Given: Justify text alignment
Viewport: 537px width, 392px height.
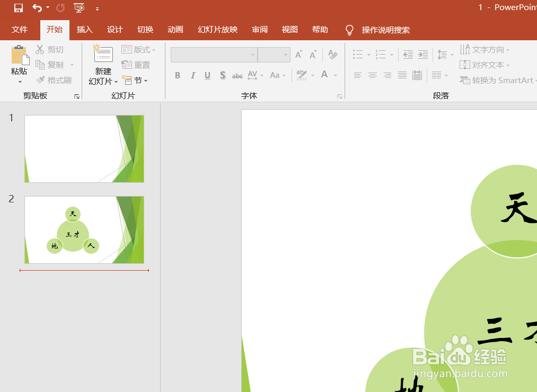Looking at the screenshot, I should point(402,75).
